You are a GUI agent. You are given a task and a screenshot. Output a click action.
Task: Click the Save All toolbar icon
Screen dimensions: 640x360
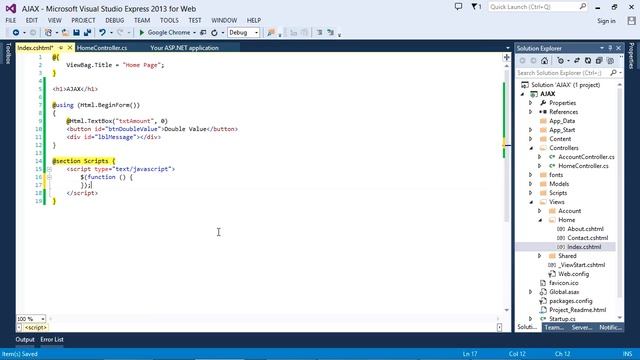[87, 33]
